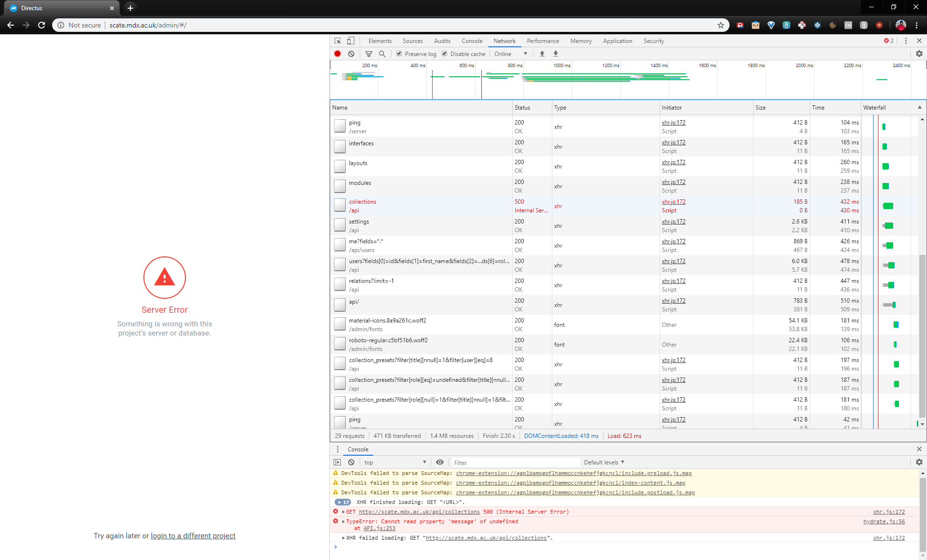Open Console settings gear
Image resolution: width=927 pixels, height=560 pixels.
[919, 462]
